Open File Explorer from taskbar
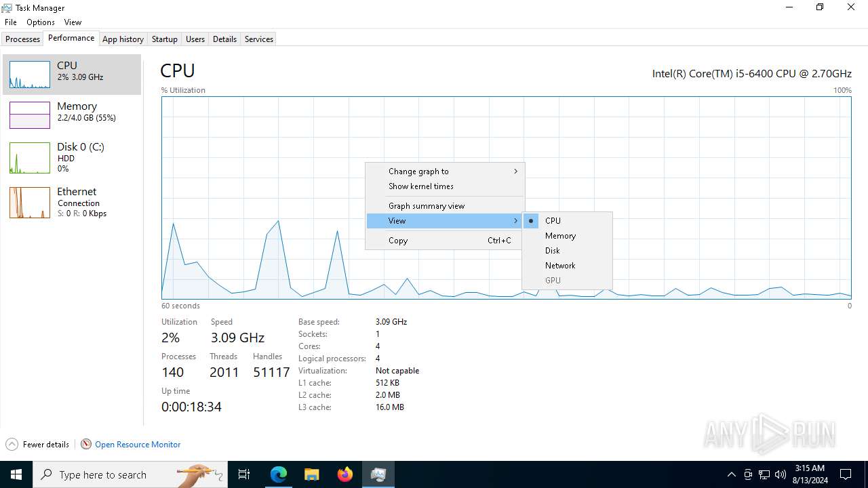The width and height of the screenshot is (868, 488). point(311,474)
